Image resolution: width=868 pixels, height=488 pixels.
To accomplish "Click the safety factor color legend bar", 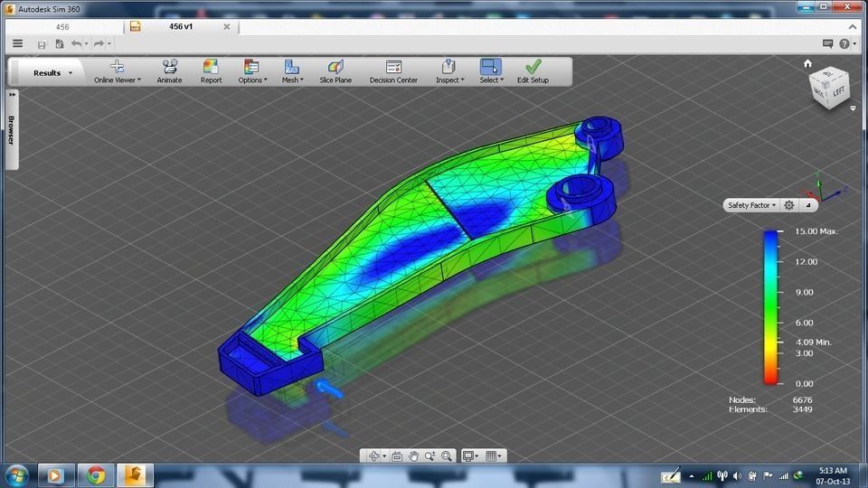I will click(770, 307).
